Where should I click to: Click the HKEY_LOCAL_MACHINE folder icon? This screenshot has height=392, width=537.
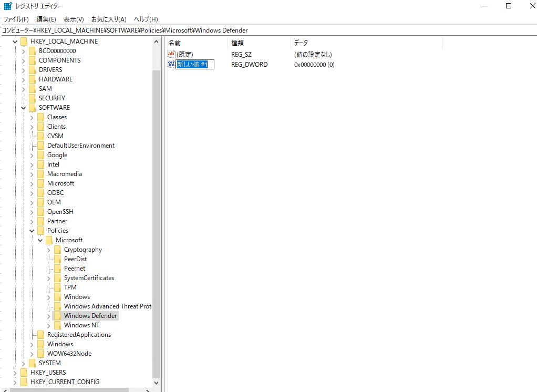tap(24, 42)
